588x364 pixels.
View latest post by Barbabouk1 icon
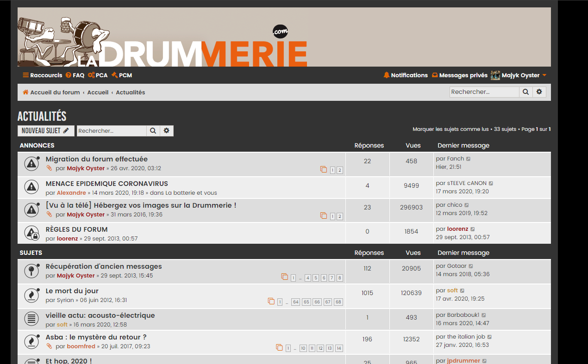coord(484,315)
